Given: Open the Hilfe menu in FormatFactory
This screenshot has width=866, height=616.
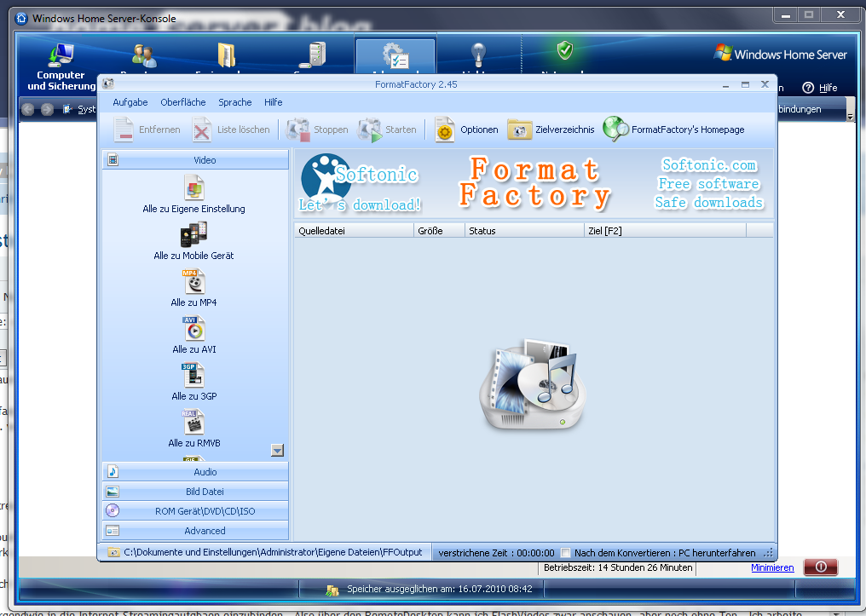Looking at the screenshot, I should pos(273,102).
